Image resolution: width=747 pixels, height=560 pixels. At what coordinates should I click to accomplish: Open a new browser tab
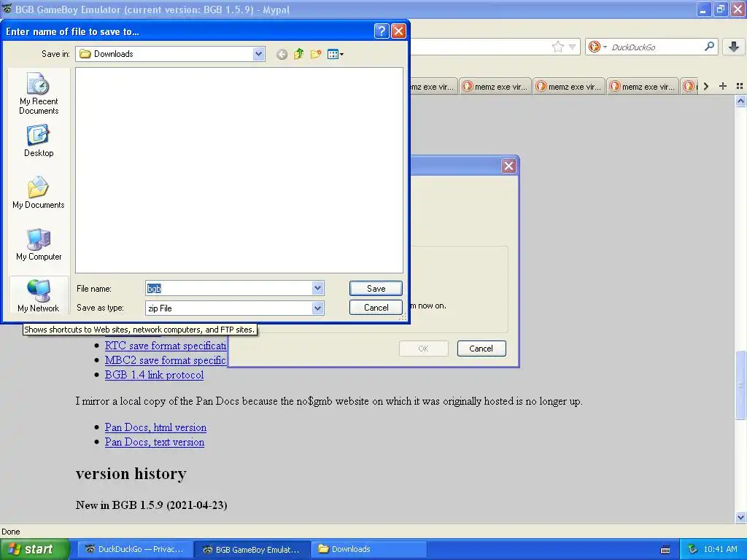click(x=723, y=86)
